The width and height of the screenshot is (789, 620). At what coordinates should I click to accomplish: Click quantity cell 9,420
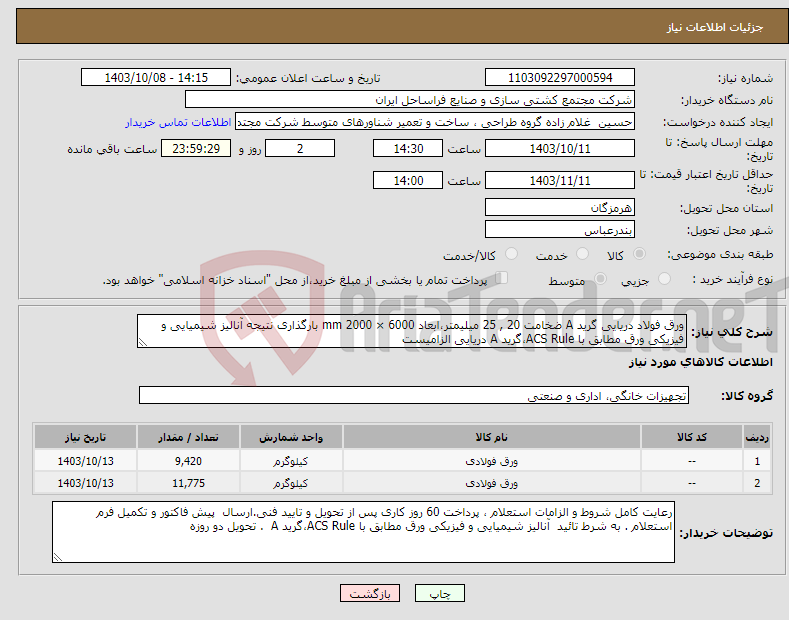188,460
